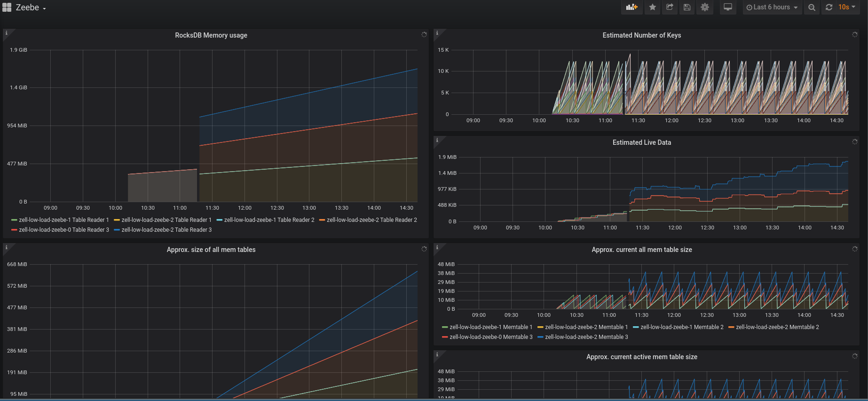The height and width of the screenshot is (401, 868).
Task: Open Estimated Live Data panel title menu
Action: click(642, 142)
